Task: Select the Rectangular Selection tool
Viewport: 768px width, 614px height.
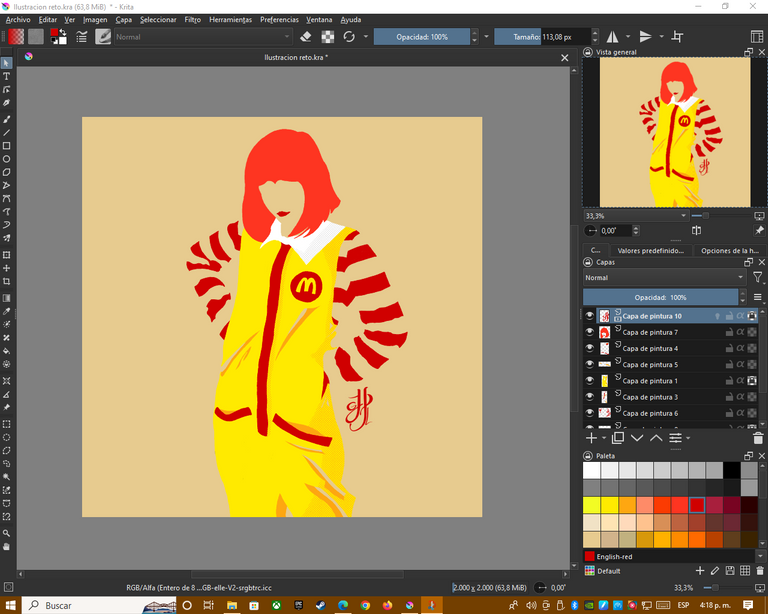Action: pyautogui.click(x=6, y=424)
